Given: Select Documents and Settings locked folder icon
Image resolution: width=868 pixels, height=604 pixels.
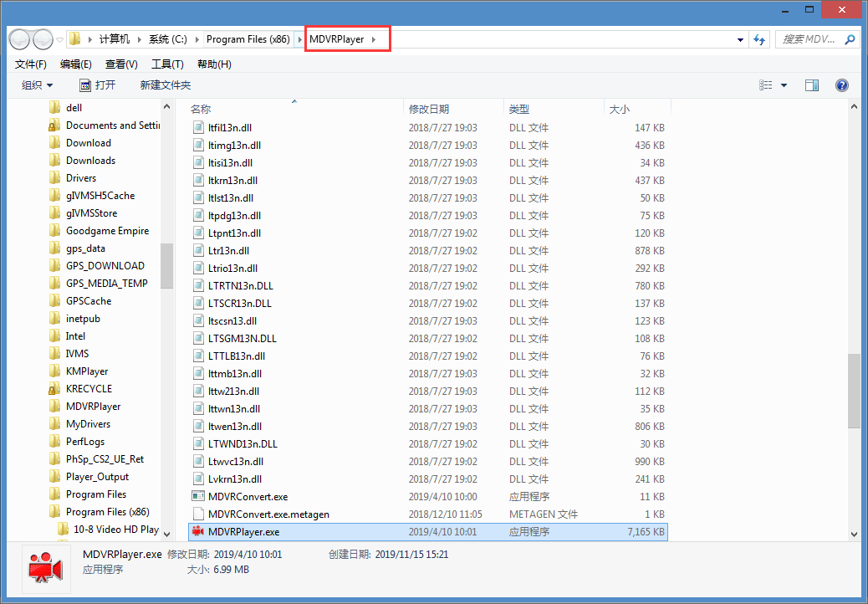Looking at the screenshot, I should tap(54, 125).
